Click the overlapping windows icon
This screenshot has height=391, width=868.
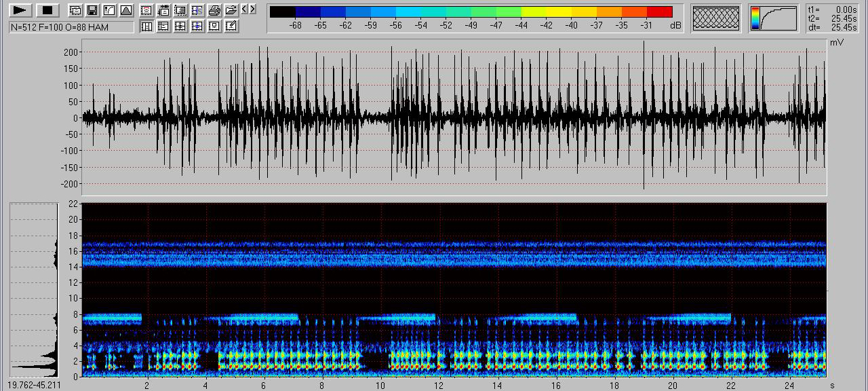point(75,10)
